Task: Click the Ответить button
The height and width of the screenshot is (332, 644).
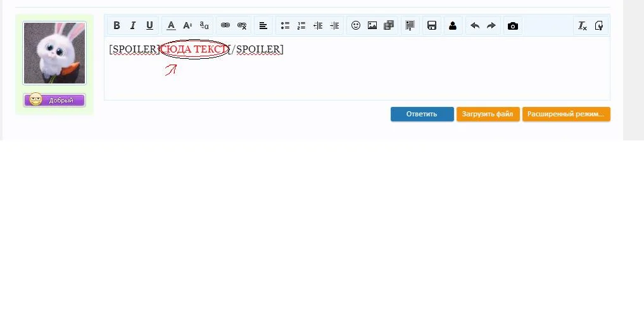Action: coord(422,114)
